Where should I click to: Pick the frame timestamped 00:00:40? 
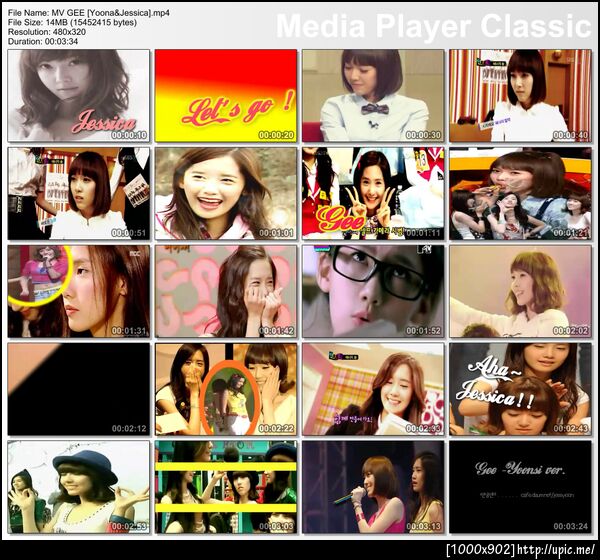click(520, 96)
